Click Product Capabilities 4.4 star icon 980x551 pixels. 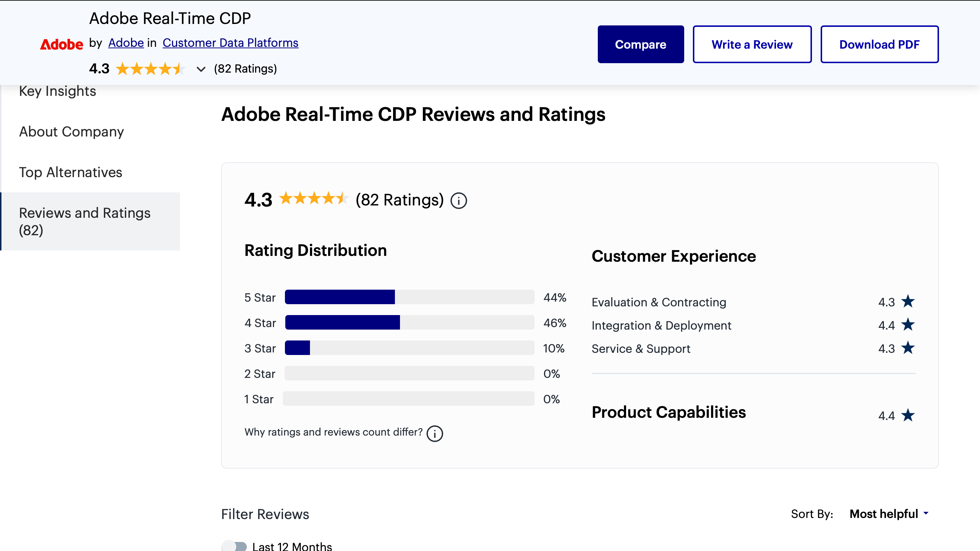(908, 415)
